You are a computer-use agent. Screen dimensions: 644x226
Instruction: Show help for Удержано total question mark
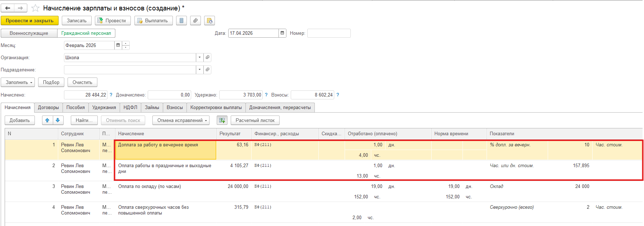coord(266,95)
